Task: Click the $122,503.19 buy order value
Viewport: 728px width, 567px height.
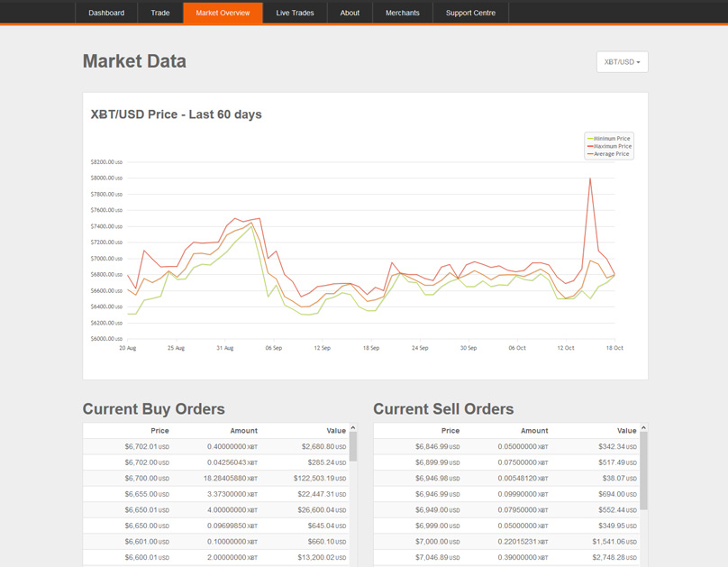Action: (x=320, y=478)
